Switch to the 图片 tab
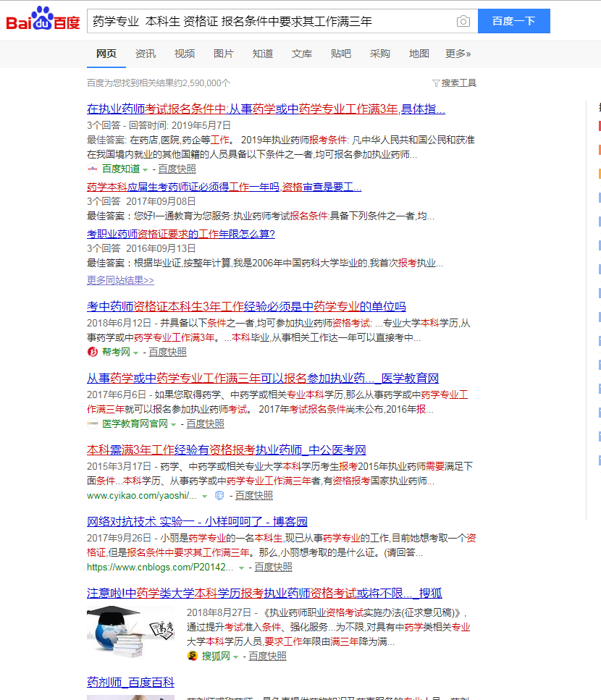 point(224,54)
